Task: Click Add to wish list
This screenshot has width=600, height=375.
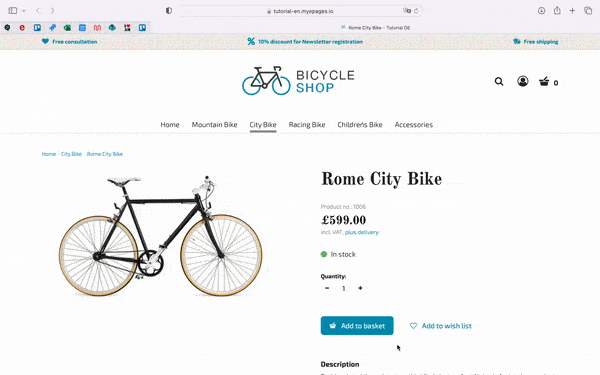Action: 440,326
